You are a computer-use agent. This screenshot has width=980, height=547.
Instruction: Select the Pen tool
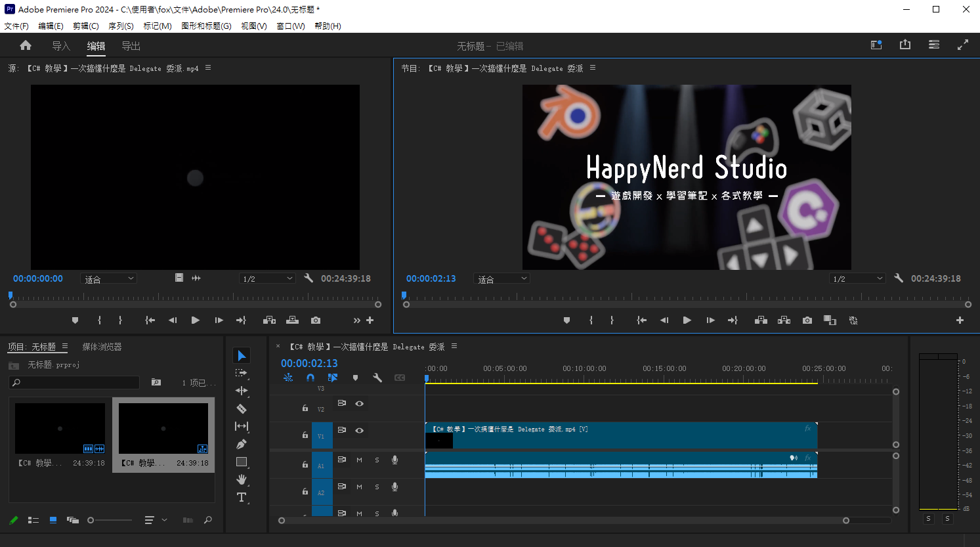pos(242,444)
